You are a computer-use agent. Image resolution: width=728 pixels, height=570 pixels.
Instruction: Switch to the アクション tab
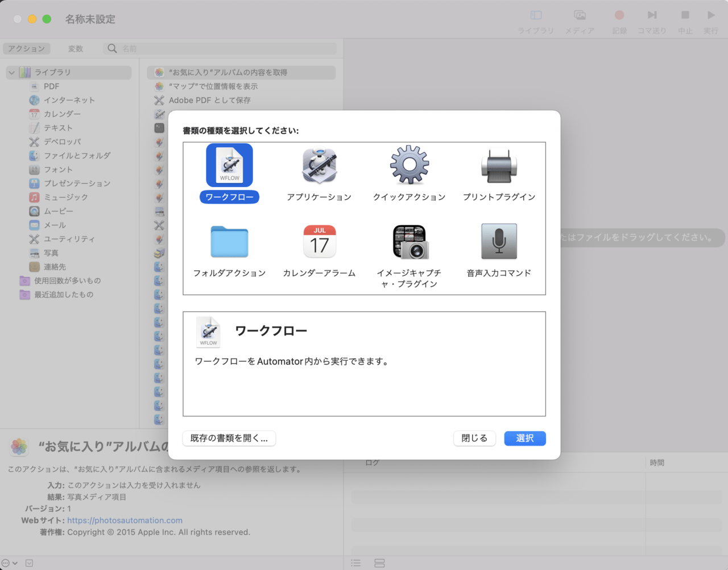[x=27, y=48]
